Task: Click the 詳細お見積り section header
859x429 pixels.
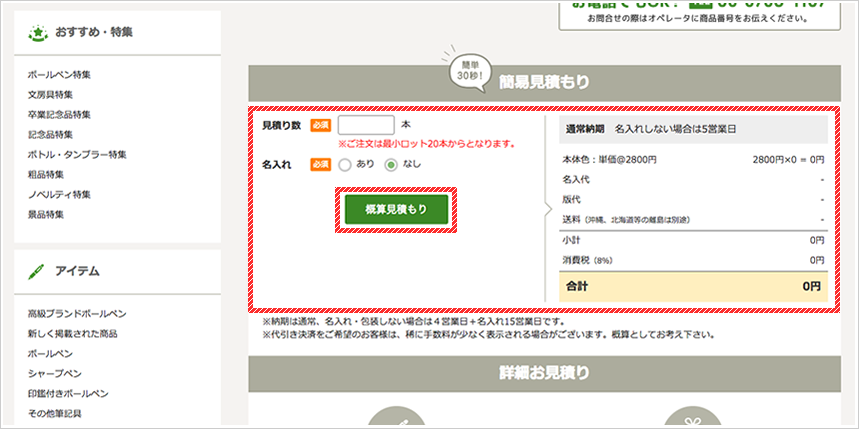Action: tap(544, 373)
